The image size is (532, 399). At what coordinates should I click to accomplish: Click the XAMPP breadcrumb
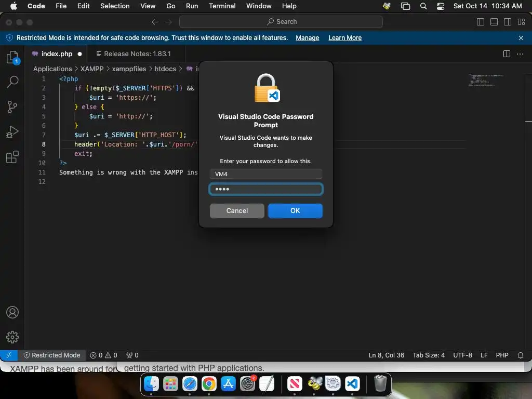[92, 69]
